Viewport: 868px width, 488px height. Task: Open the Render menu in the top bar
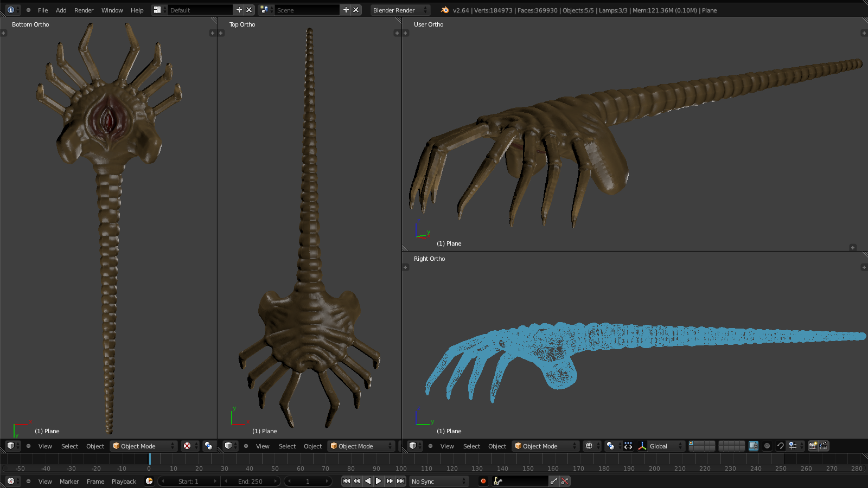(x=84, y=10)
